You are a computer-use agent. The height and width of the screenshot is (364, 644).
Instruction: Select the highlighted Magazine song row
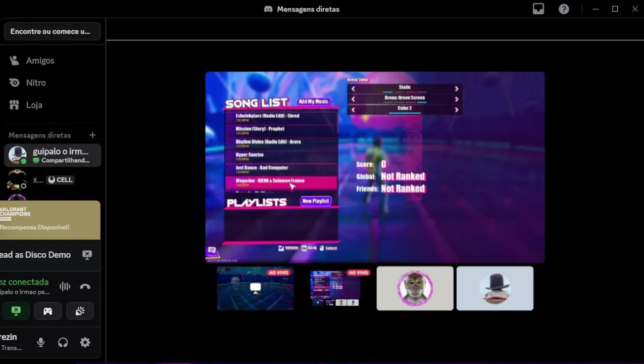281,182
